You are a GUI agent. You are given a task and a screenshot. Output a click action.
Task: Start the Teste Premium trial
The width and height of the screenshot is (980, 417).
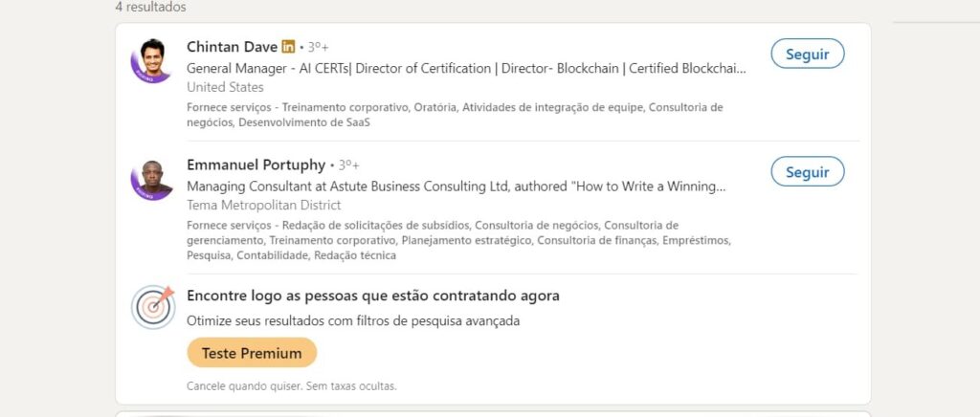coord(252,353)
